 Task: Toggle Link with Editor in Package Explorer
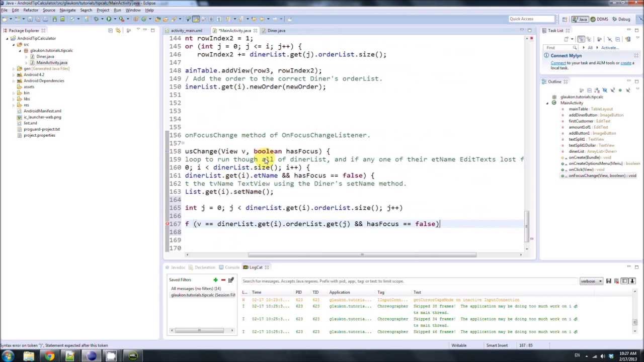pyautogui.click(x=118, y=30)
